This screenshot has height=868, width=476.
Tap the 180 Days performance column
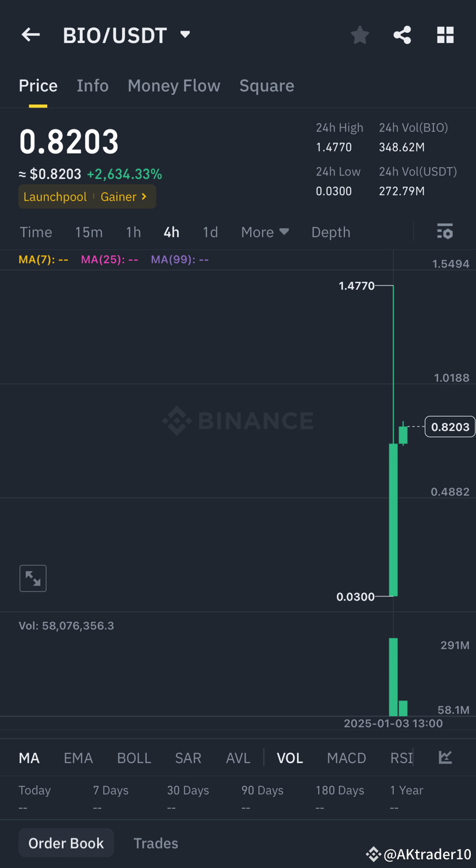(340, 798)
